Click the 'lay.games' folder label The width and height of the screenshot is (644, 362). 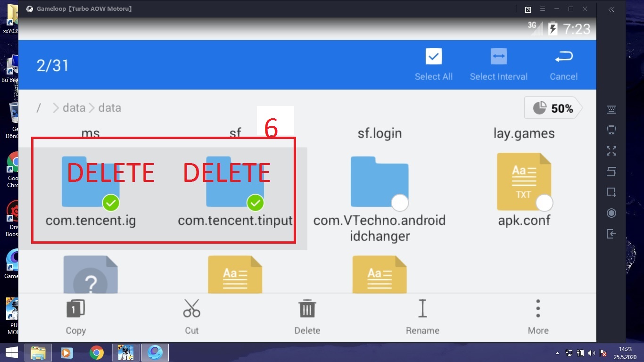pyautogui.click(x=524, y=133)
